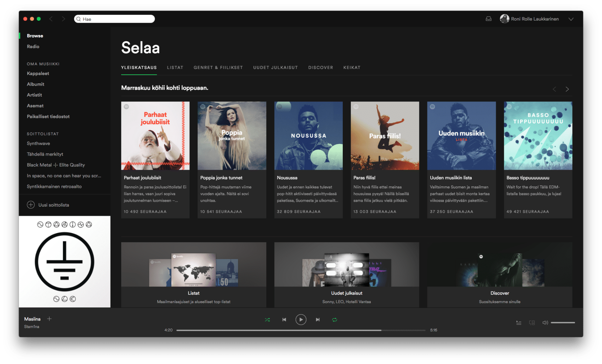Click the forward navigation arrow
Screen dimensions: 602x364
63,19
